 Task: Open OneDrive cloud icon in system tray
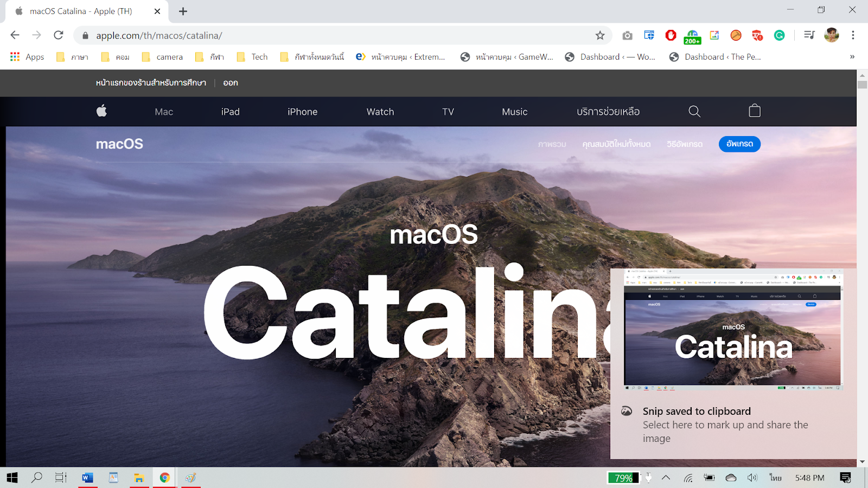tap(731, 478)
